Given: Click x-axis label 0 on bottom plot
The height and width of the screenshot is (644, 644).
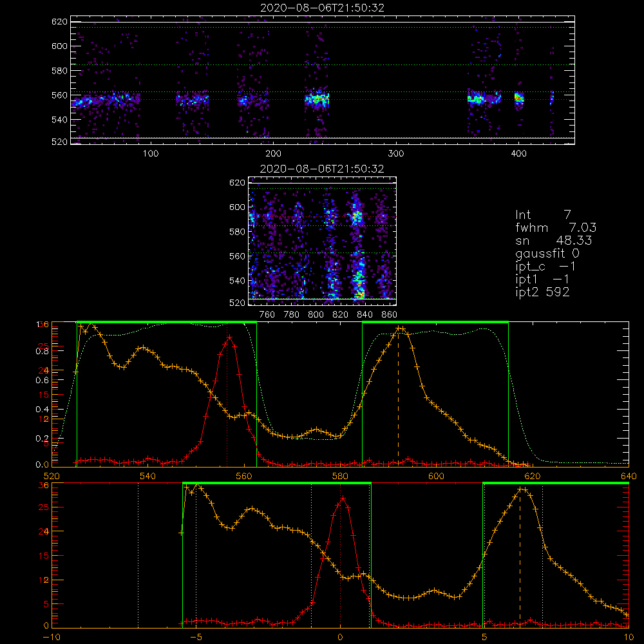Looking at the screenshot, I should [340, 638].
